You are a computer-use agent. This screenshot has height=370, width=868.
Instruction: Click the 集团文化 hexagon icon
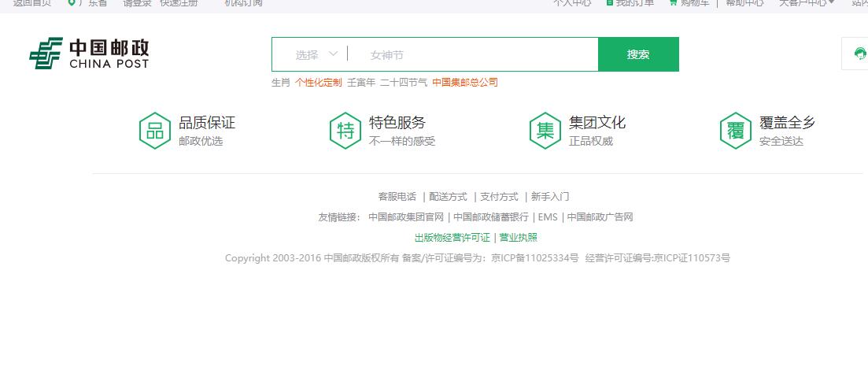(x=545, y=131)
